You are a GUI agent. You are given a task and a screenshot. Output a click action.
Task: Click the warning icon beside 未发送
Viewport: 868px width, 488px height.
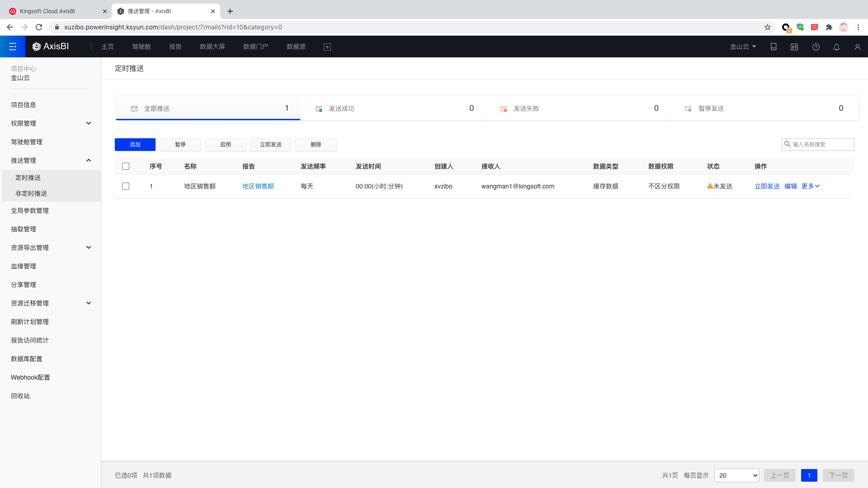point(710,186)
